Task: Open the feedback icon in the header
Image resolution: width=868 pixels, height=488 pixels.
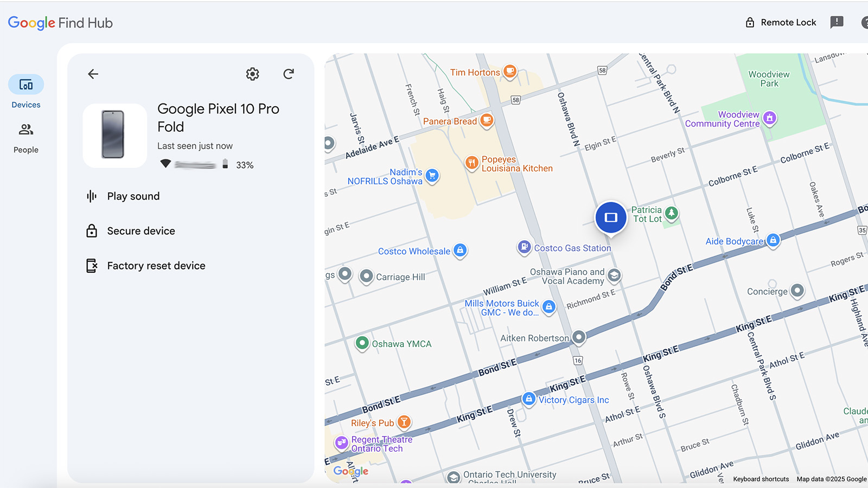Action: pyautogui.click(x=837, y=22)
